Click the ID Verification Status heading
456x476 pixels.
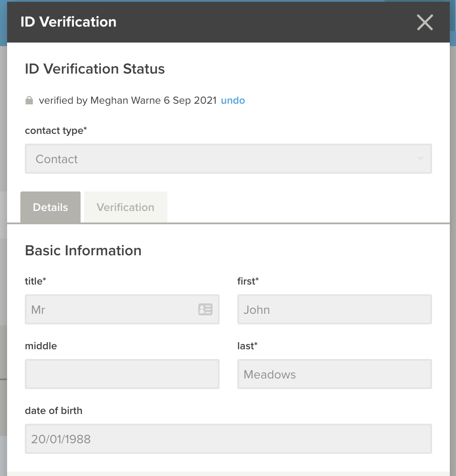95,69
